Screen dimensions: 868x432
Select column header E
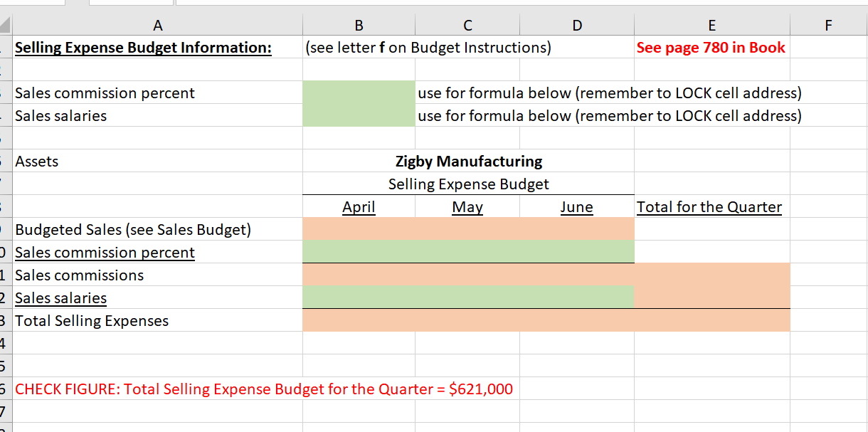[x=711, y=25]
